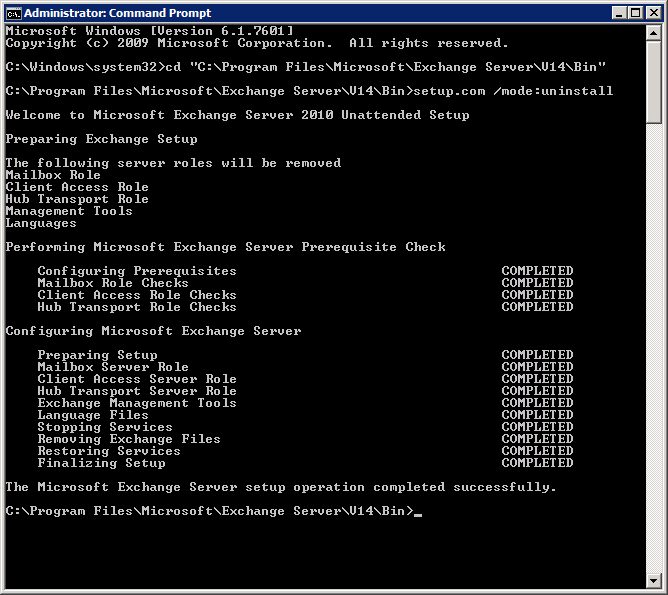
Task: Click the 'Hub Transport Role Checks' step text
Action: tap(137, 307)
